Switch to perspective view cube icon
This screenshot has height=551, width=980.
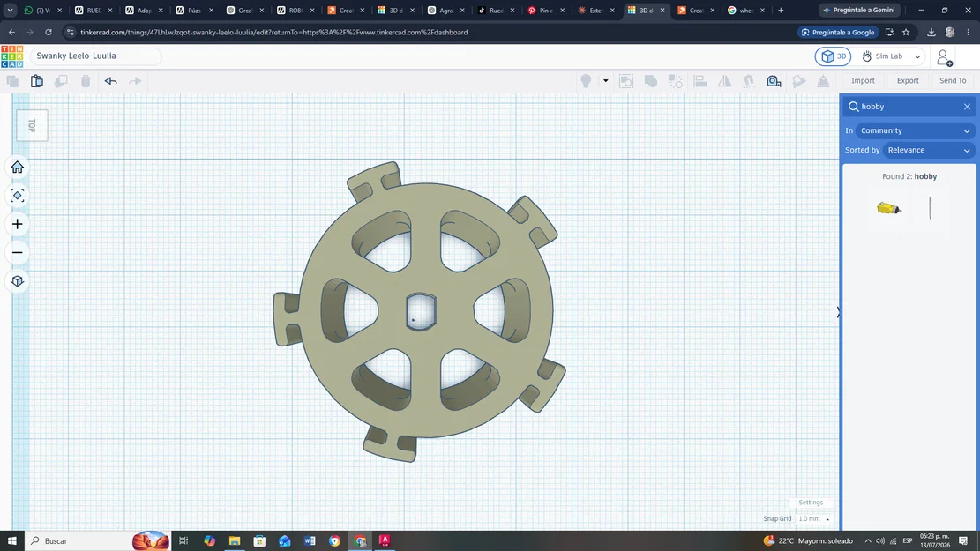point(18,281)
